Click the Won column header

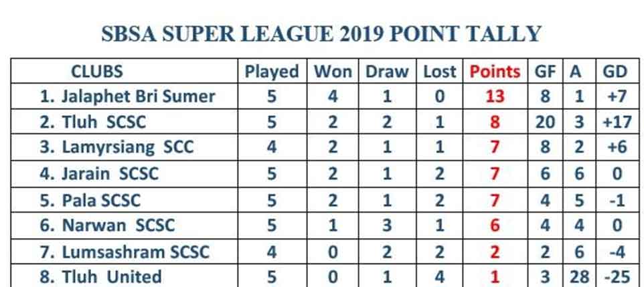[333, 72]
